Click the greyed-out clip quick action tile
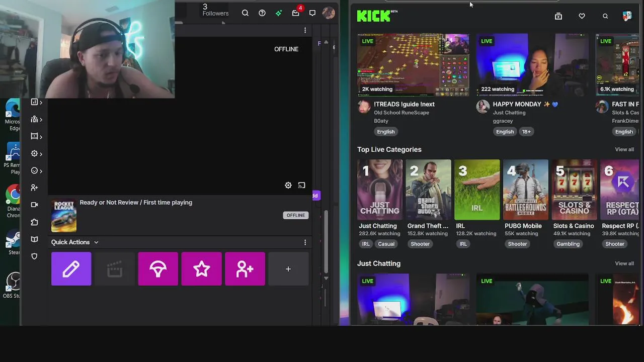The image size is (644, 362). [115, 269]
